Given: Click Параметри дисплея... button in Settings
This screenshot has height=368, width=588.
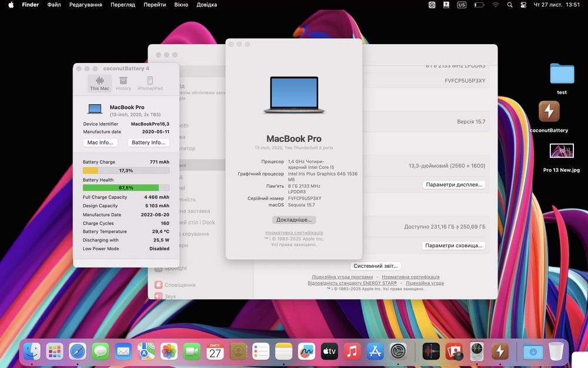Looking at the screenshot, I should (x=454, y=185).
